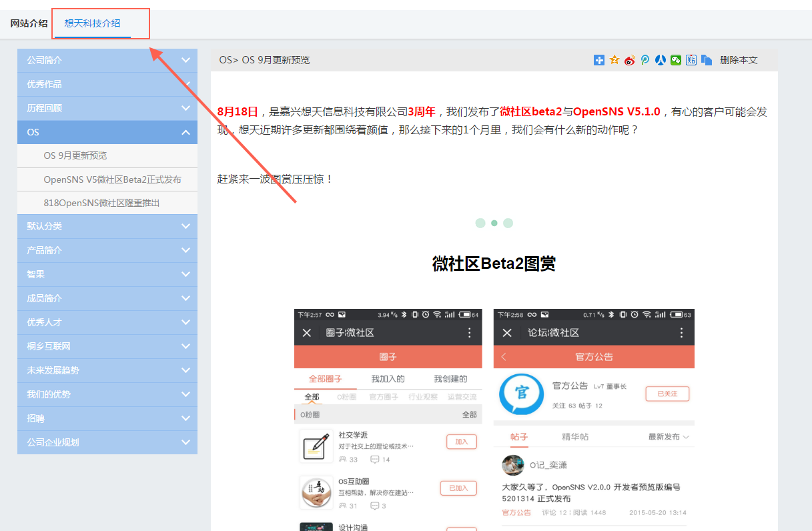Screen dimensions: 812x531
Task: Click the red 8月18日 date text
Action: [x=238, y=111]
